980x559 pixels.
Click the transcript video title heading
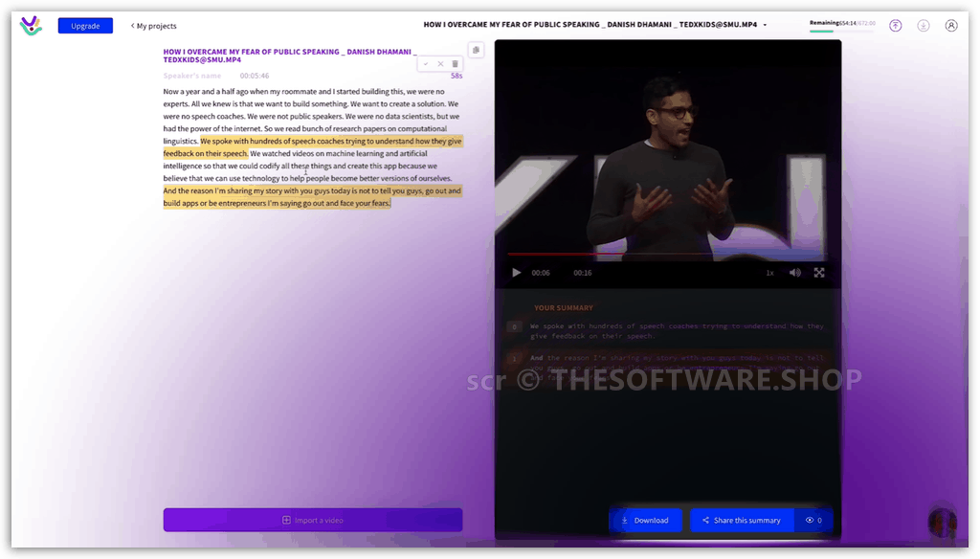(x=289, y=56)
